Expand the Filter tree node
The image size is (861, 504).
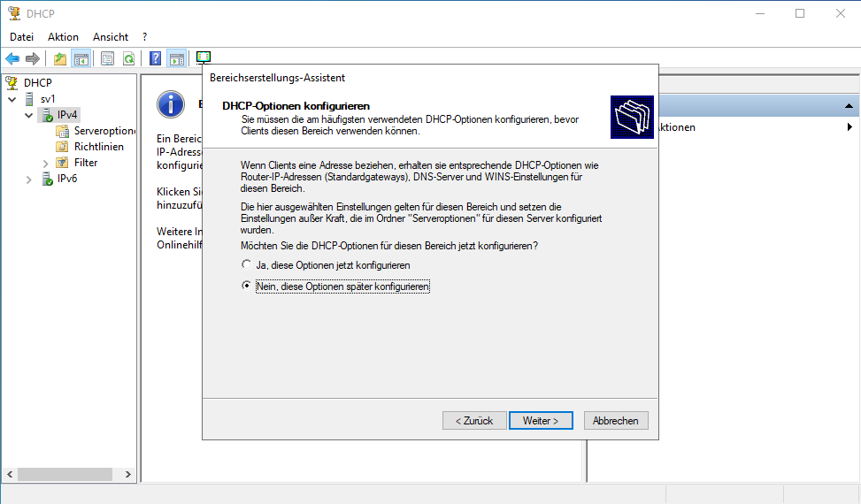(46, 163)
